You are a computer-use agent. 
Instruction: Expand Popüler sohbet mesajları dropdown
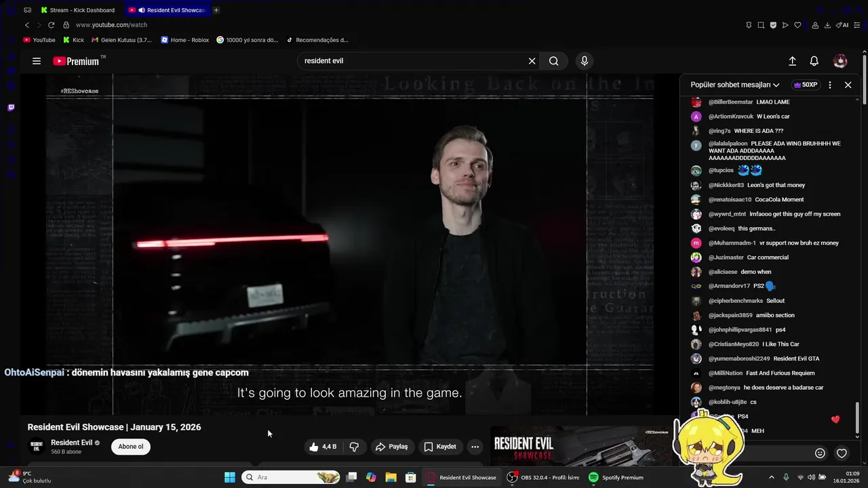coord(735,85)
